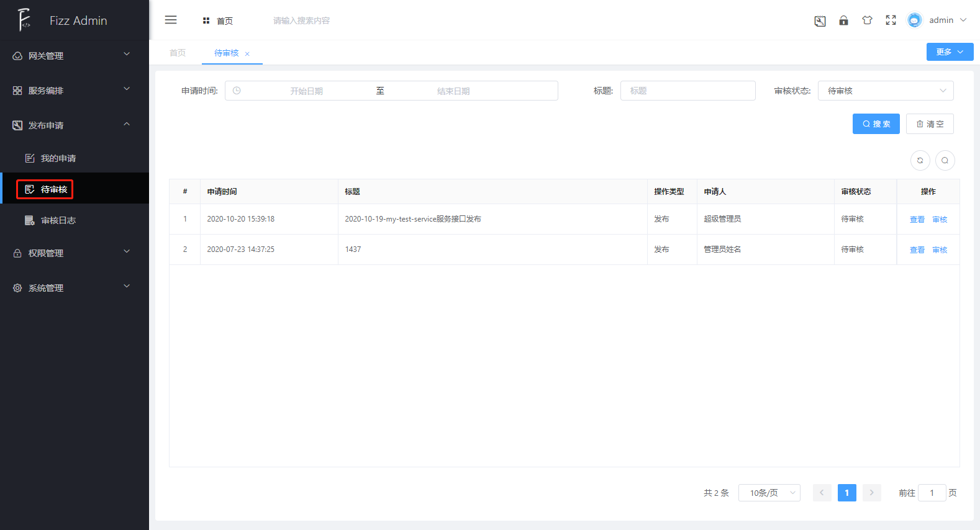Image resolution: width=980 pixels, height=530 pixels.
Task: Click the admin user avatar
Action: pyautogui.click(x=914, y=20)
